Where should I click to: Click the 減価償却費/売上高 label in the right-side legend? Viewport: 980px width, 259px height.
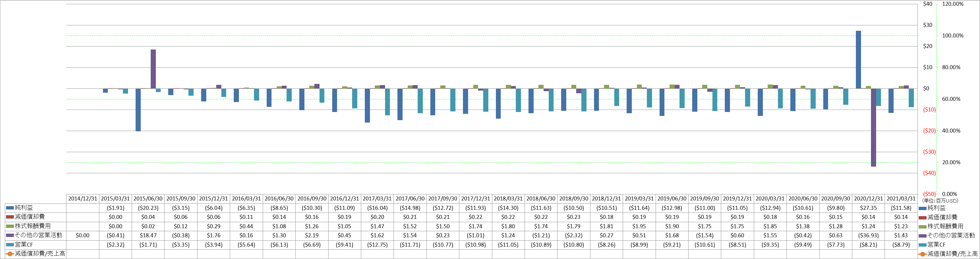(953, 254)
